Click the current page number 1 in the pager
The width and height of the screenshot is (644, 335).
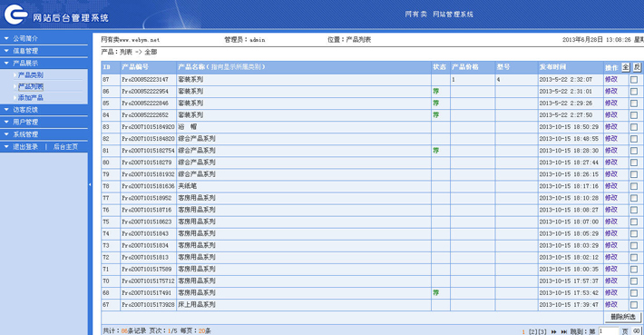click(x=523, y=331)
